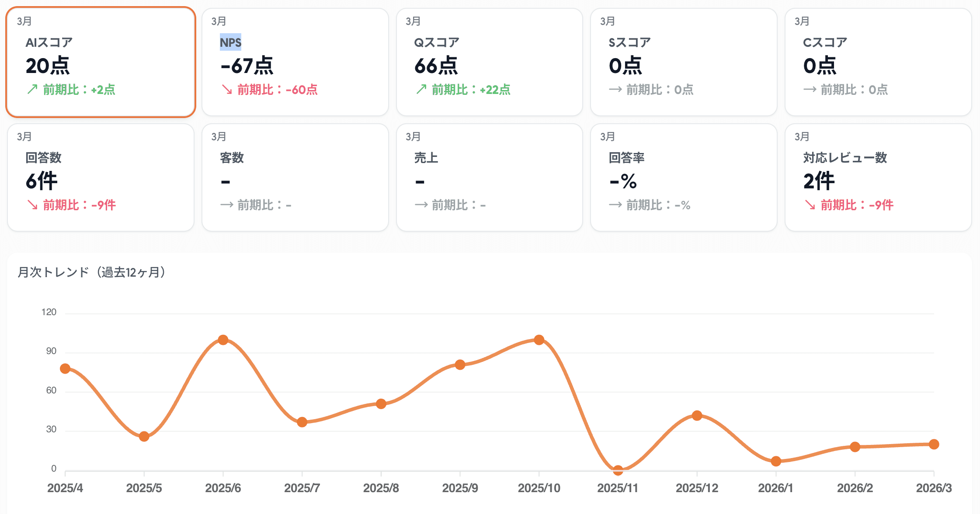Click the 2025/11 zero data point
This screenshot has width=980, height=514.
[618, 470]
